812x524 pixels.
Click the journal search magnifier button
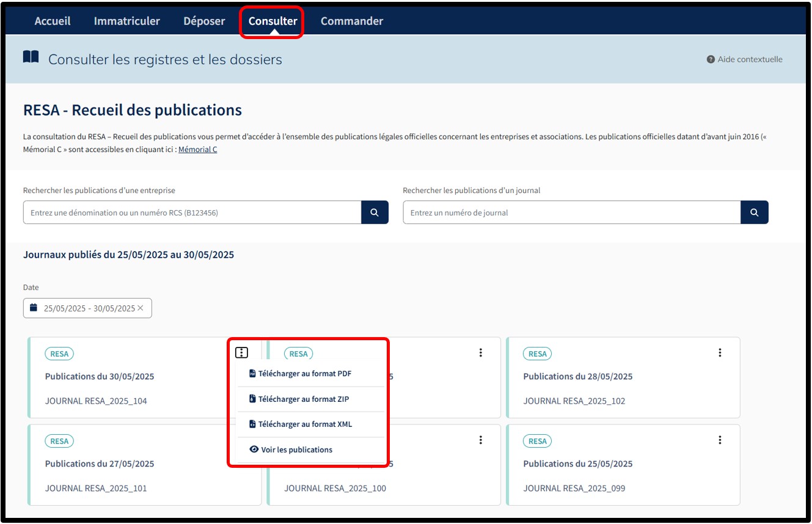(755, 213)
